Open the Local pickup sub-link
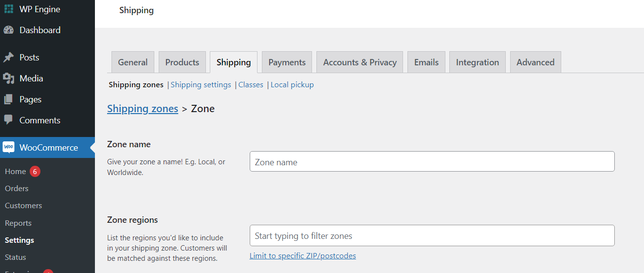The image size is (644, 273). tap(292, 85)
